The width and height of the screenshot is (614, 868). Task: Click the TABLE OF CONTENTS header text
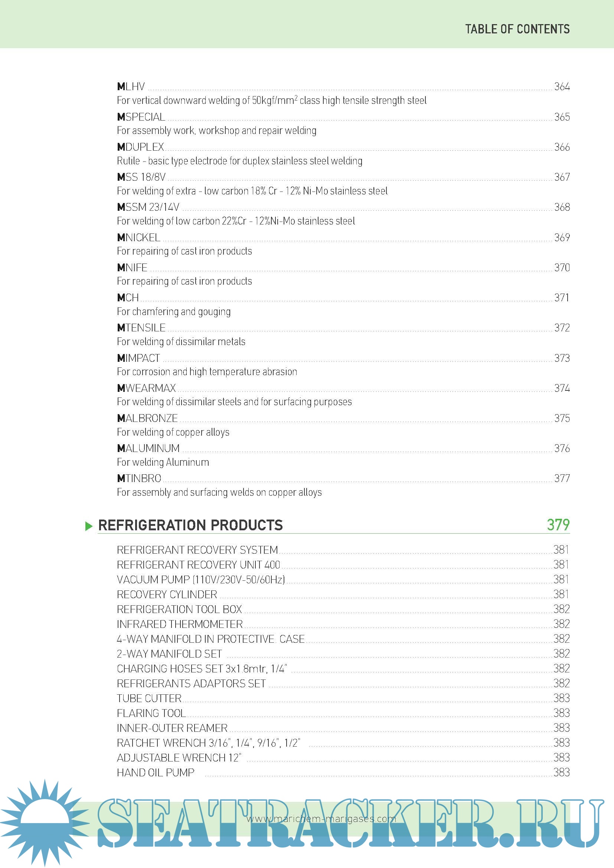point(517,29)
